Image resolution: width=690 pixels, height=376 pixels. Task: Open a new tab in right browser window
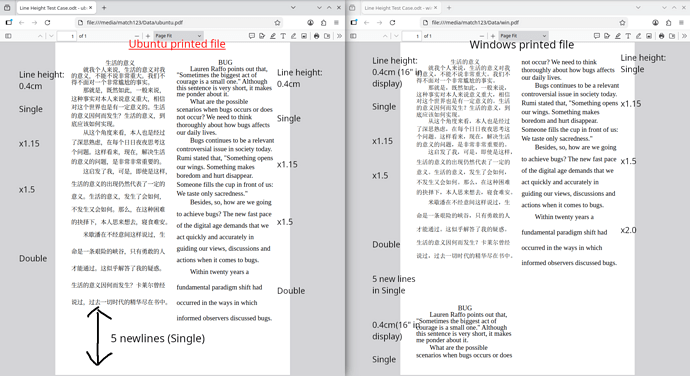449,7
